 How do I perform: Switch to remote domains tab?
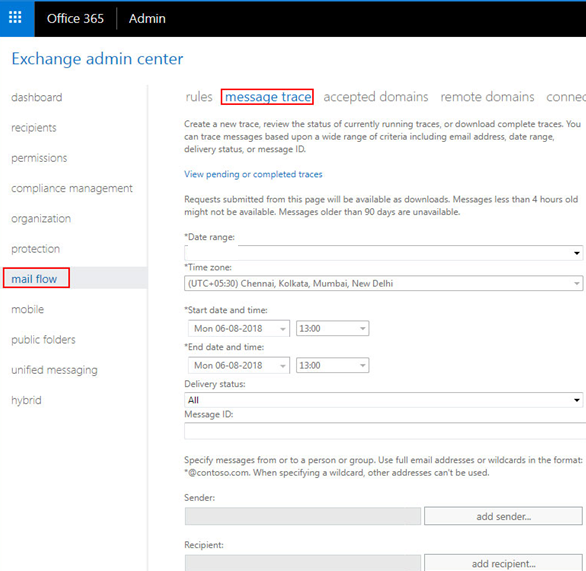point(487,97)
